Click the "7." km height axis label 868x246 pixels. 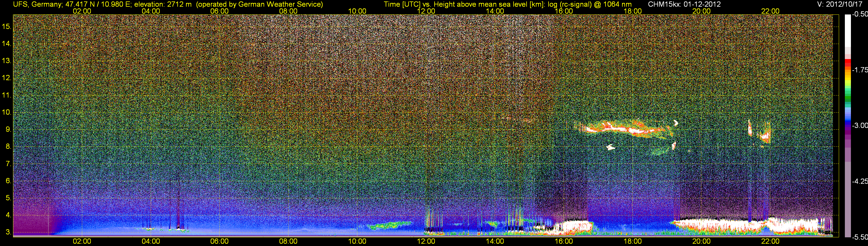[8, 164]
